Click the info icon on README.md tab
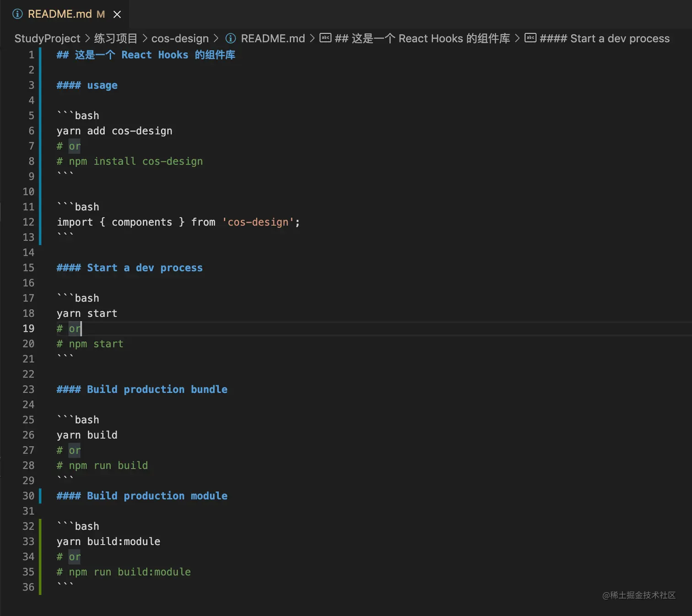The image size is (692, 616). pos(17,14)
